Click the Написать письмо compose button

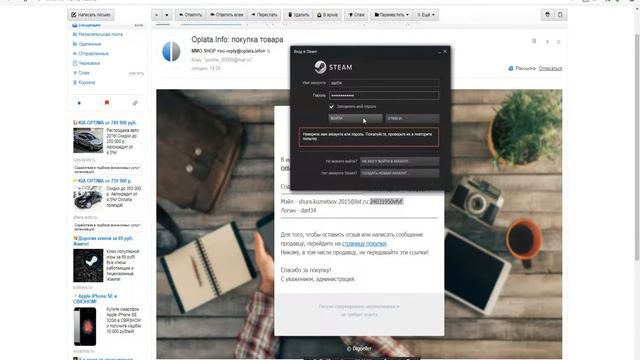coord(91,15)
